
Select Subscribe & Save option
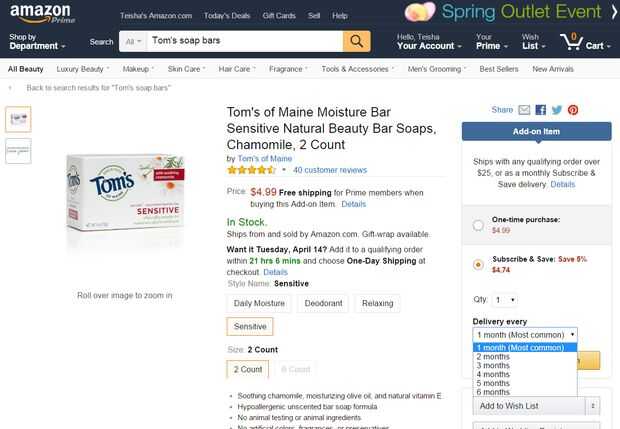pos(478,264)
